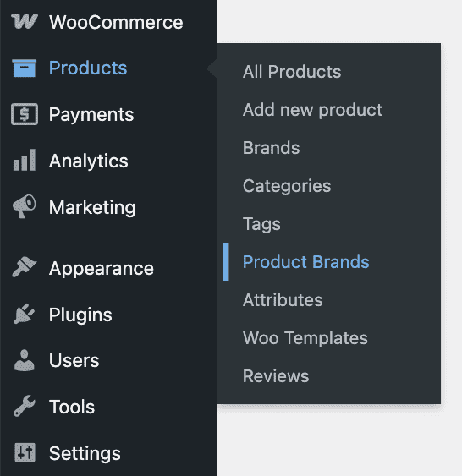The height and width of the screenshot is (476, 462).
Task: Click the Products archive box icon
Action: point(25,68)
